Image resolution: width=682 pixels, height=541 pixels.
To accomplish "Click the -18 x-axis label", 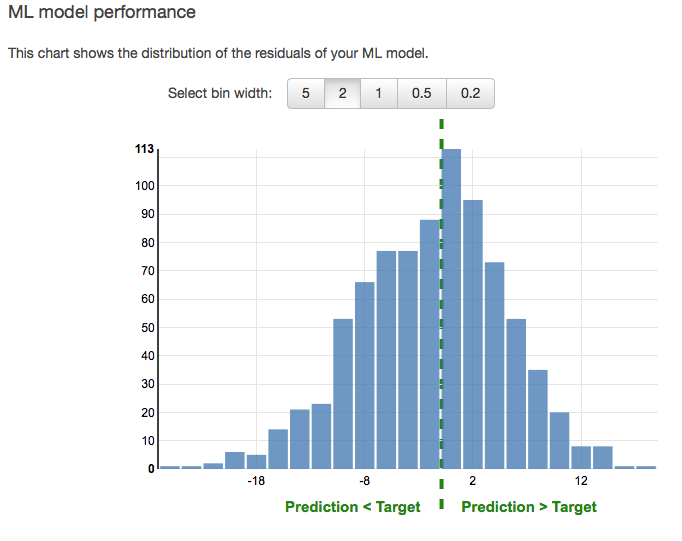I will coord(256,480).
